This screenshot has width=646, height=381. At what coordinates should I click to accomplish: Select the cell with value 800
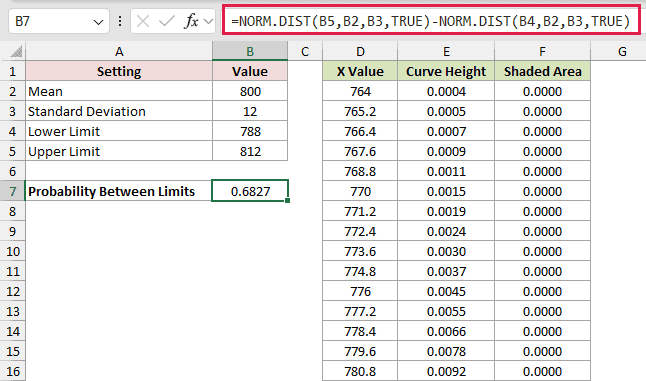[x=250, y=91]
